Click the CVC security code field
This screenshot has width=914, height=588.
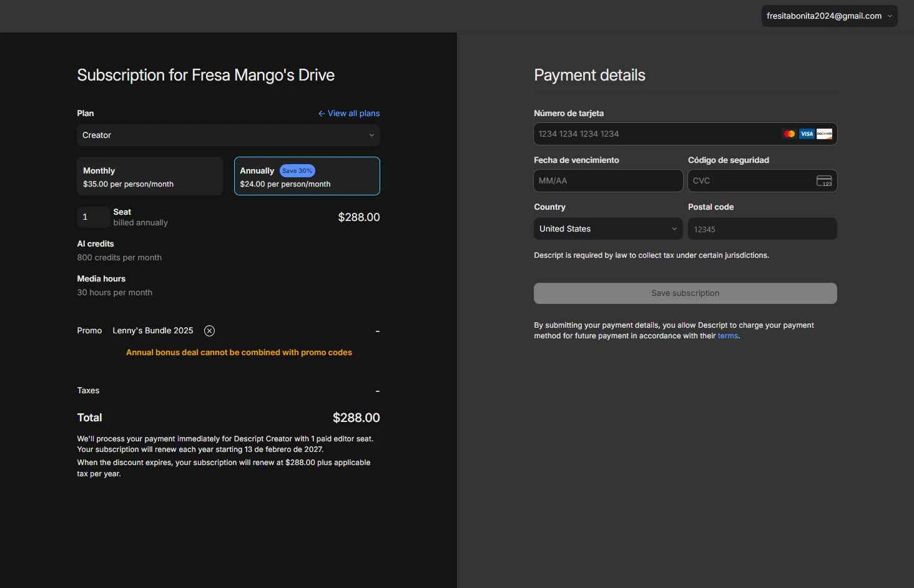click(749, 181)
